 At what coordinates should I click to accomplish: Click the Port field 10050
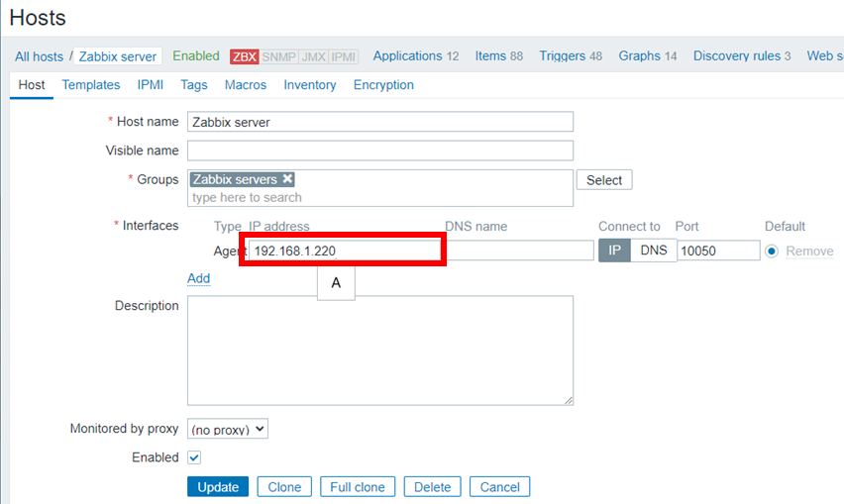(x=718, y=251)
